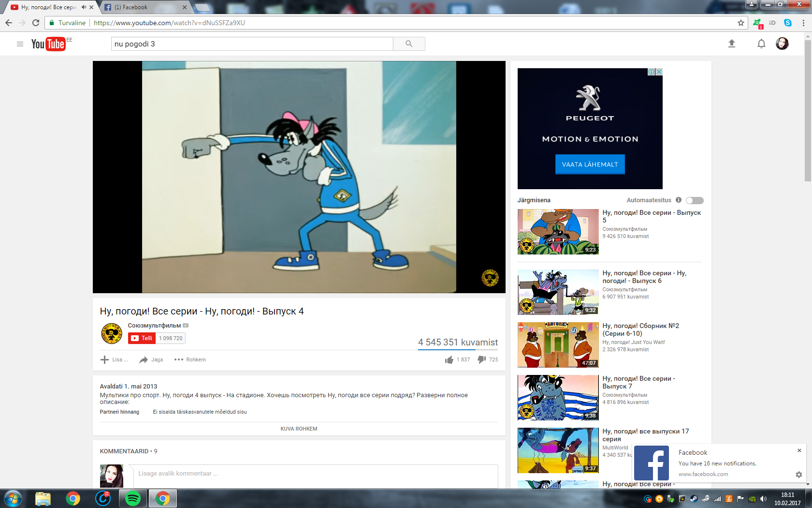This screenshot has width=812, height=508.
Task: Click the Facebook notification popup message
Action: coord(717,463)
